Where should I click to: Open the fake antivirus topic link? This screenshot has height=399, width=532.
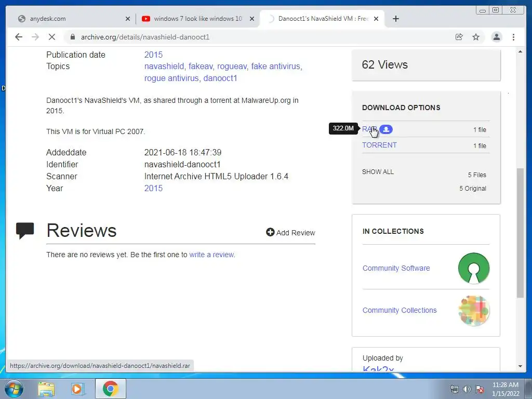coord(275,66)
